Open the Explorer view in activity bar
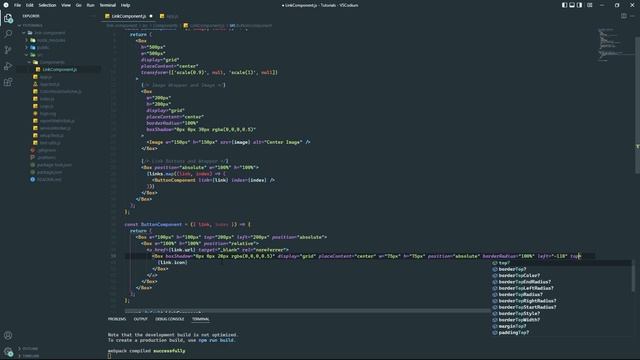The width and height of the screenshot is (640, 360). tap(8, 18)
